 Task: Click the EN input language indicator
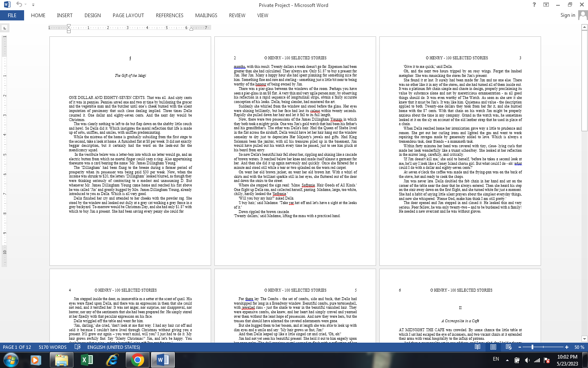click(x=496, y=359)
